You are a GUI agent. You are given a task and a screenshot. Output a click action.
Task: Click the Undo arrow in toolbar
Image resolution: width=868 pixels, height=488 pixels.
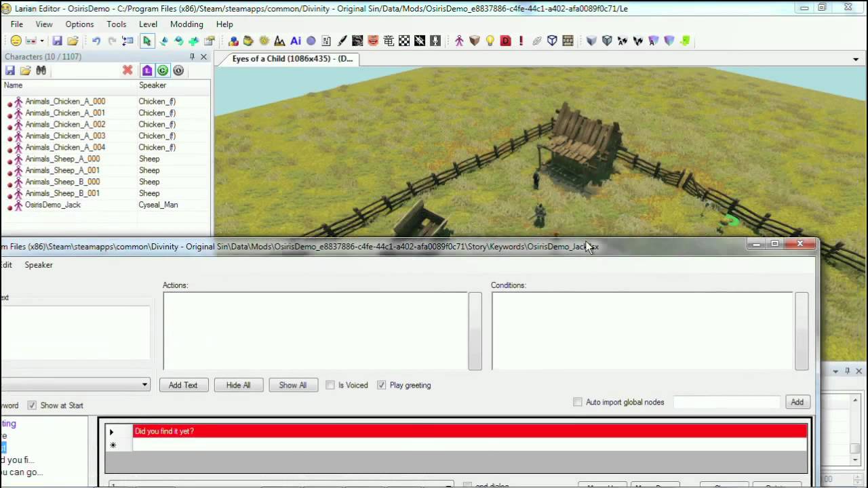[96, 41]
